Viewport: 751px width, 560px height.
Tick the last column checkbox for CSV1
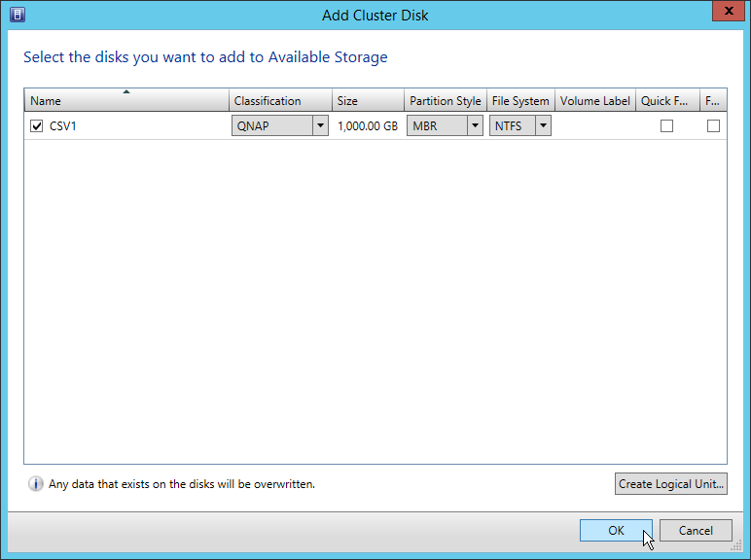(x=713, y=125)
